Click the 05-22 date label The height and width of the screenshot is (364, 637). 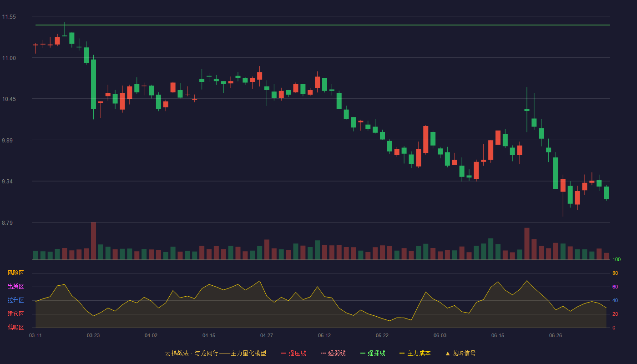382,335
